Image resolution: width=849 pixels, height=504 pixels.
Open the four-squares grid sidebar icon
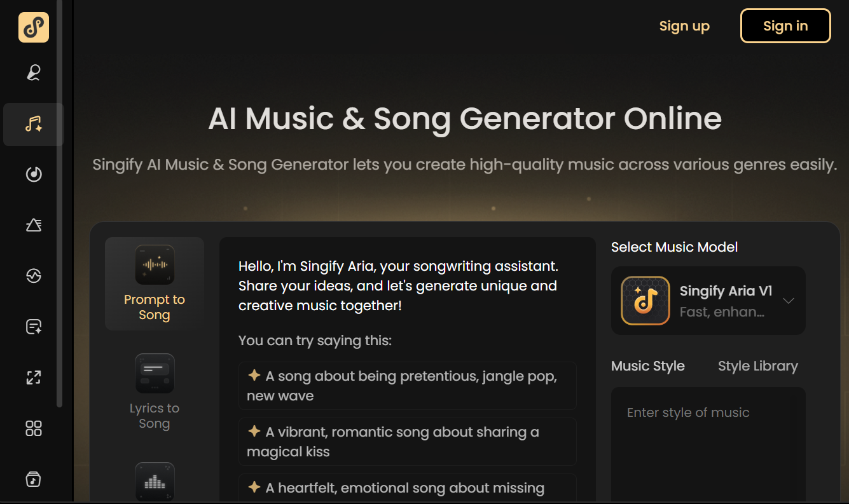tap(34, 428)
